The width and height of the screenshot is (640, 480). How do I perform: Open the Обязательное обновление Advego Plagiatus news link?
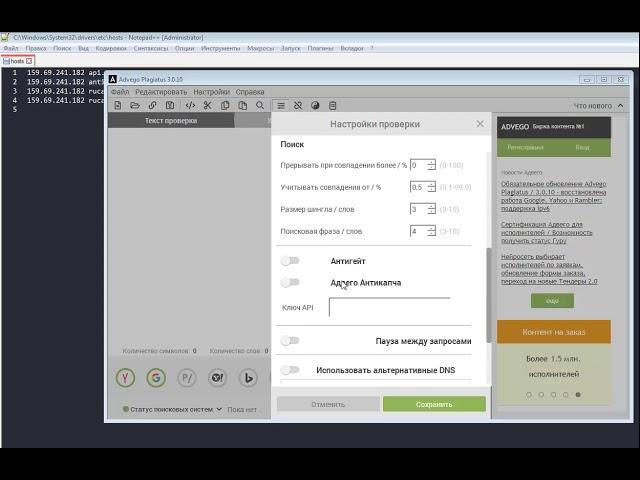(553, 196)
